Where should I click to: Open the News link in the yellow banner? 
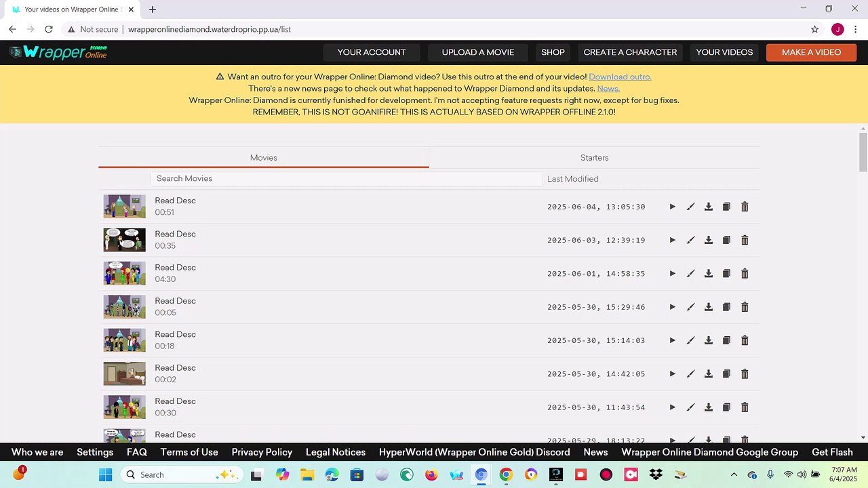click(608, 89)
